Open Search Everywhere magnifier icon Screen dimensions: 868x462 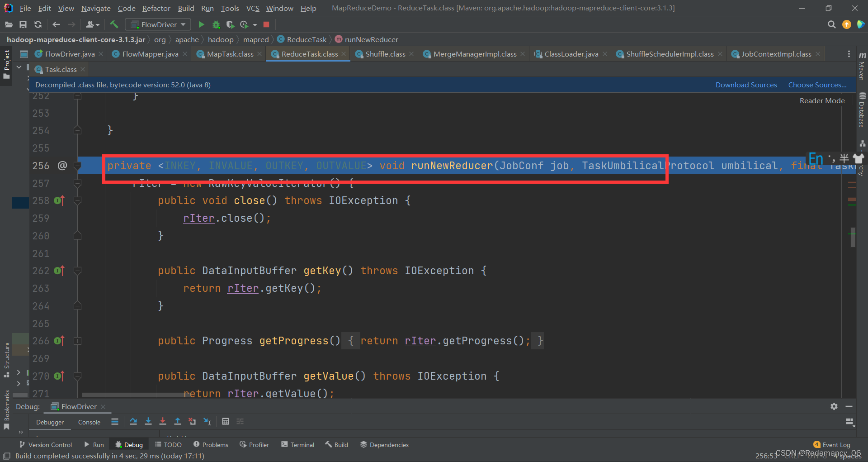pyautogui.click(x=831, y=24)
